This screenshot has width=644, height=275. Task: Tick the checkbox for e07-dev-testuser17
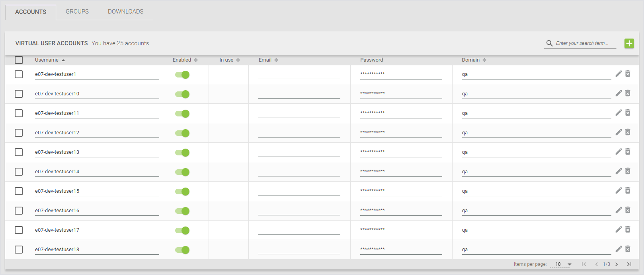pyautogui.click(x=19, y=230)
